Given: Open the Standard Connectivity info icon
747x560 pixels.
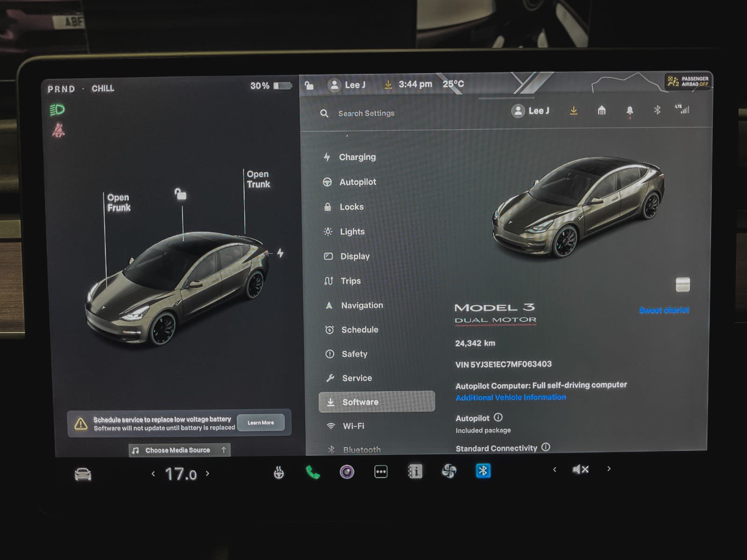Looking at the screenshot, I should point(546,447).
